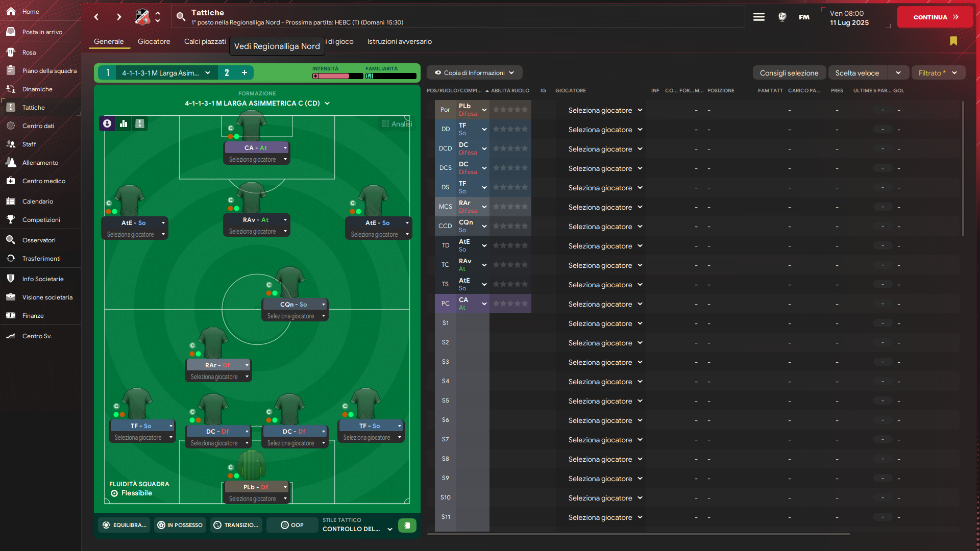
Task: Open Dinamiche from sidebar
Action: 37,89
